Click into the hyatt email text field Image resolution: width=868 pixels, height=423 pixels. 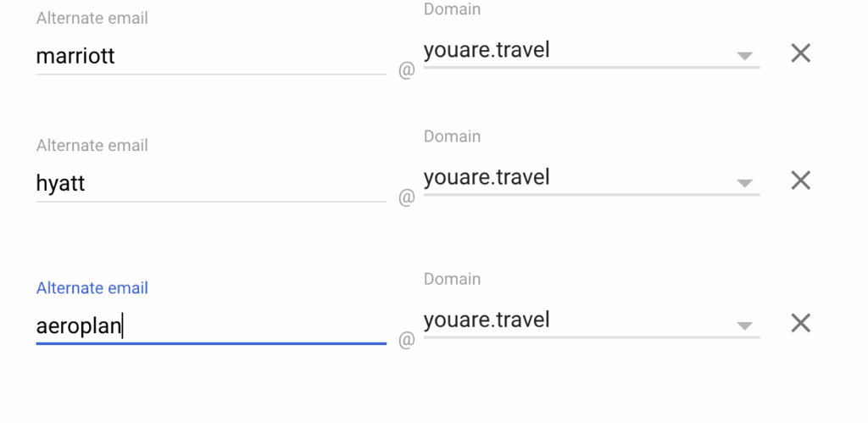click(x=210, y=184)
